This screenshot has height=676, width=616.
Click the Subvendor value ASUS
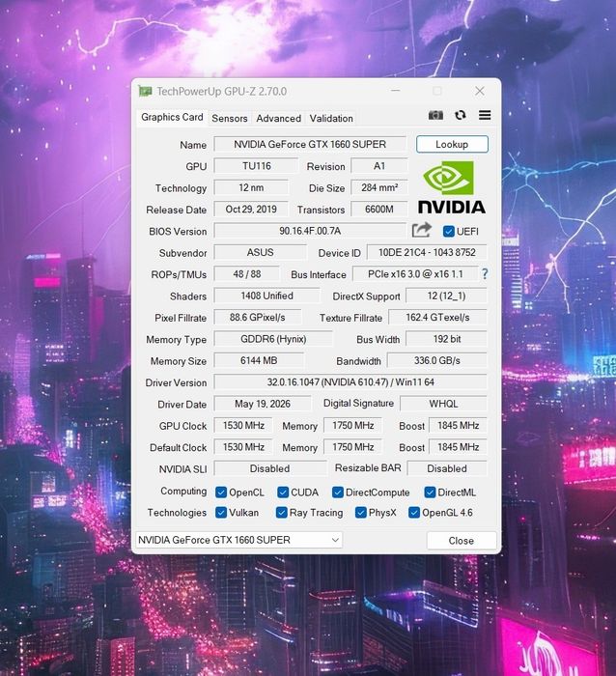click(x=261, y=252)
